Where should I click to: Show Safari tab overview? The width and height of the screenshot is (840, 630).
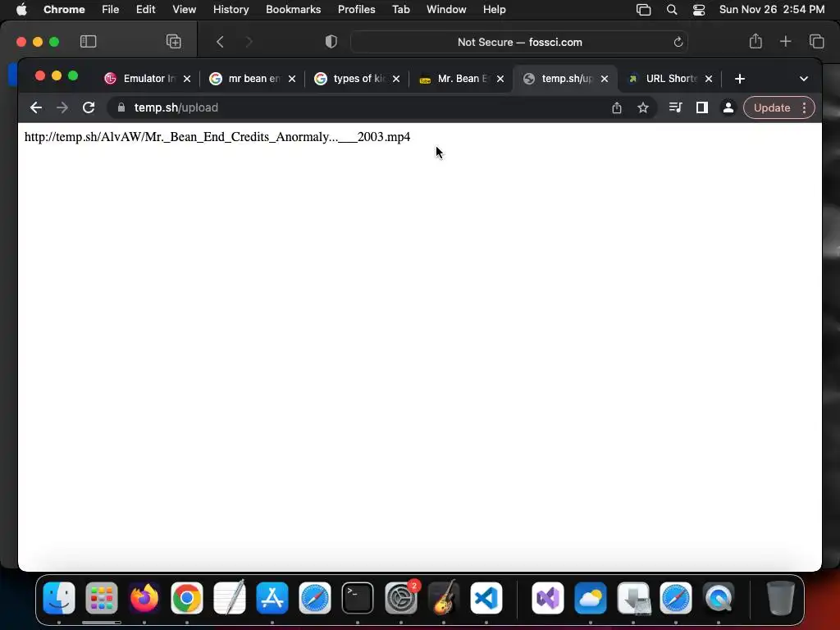(x=816, y=41)
